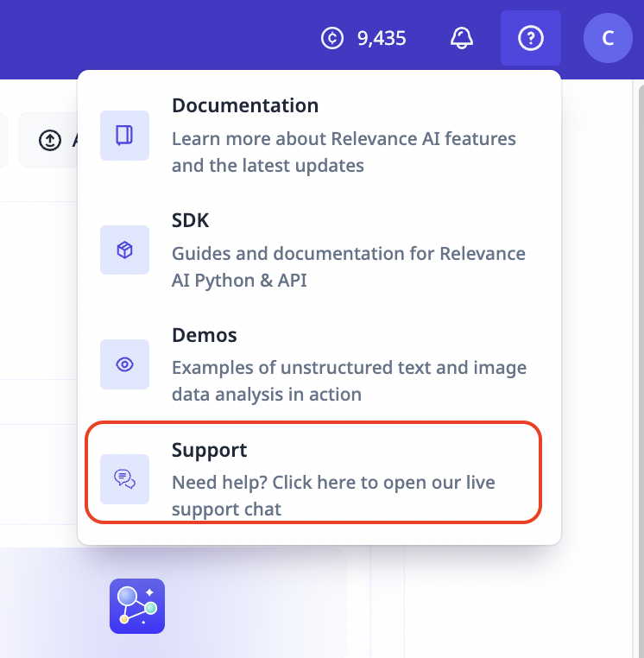644x658 pixels.
Task: Click the SDK cube icon
Action: point(124,250)
